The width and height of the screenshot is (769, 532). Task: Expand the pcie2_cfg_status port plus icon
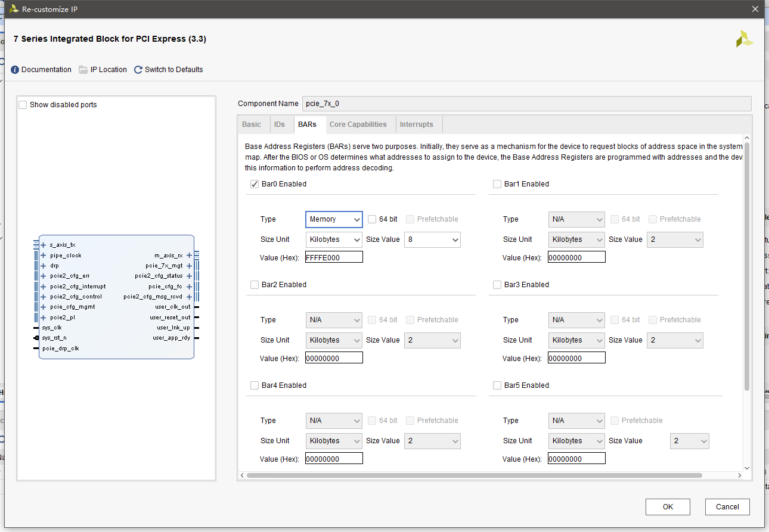pos(189,276)
